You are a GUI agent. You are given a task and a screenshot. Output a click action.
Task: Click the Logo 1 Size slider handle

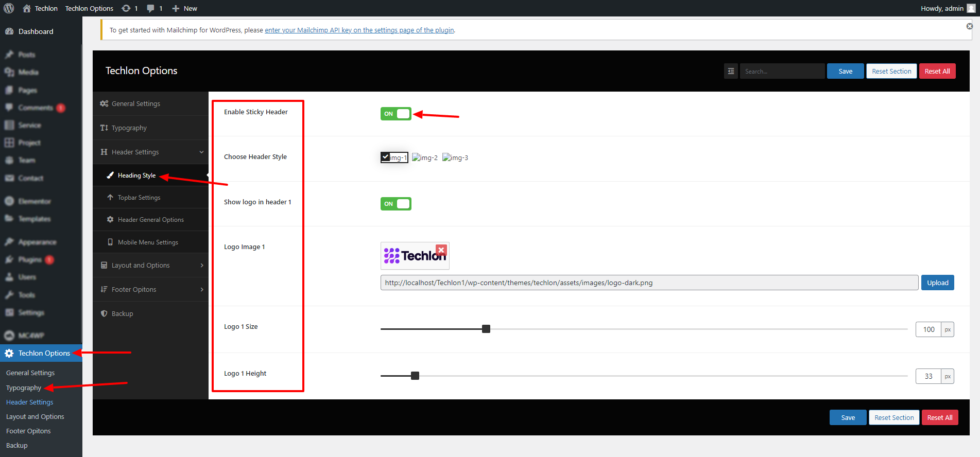point(486,329)
